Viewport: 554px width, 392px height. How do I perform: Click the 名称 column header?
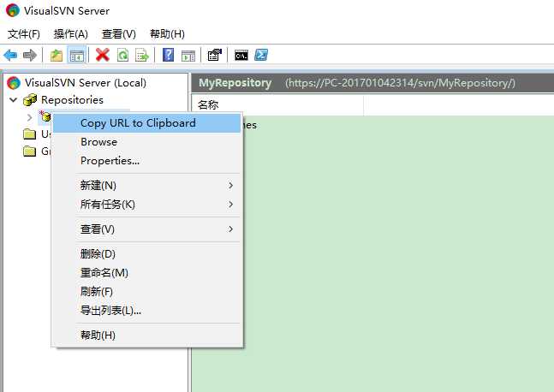tap(277, 104)
